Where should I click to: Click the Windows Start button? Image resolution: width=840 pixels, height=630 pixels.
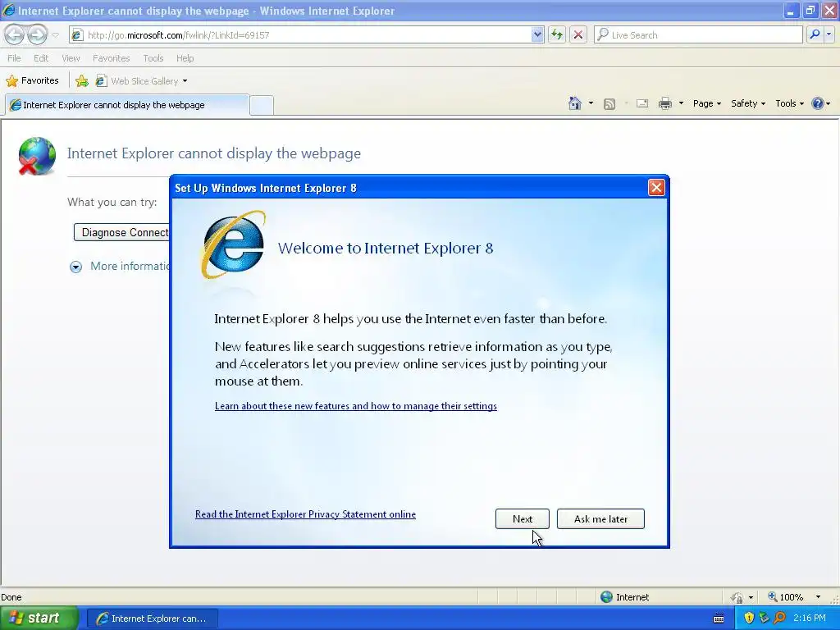click(39, 619)
